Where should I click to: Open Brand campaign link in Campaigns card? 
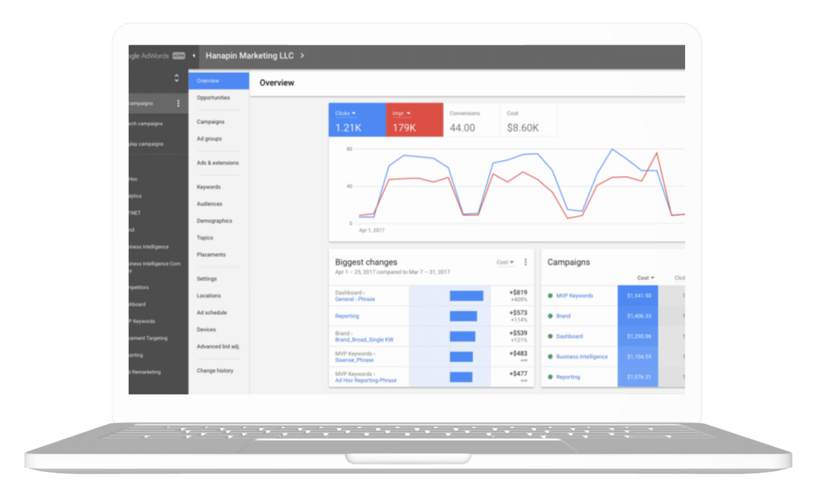pos(563,316)
